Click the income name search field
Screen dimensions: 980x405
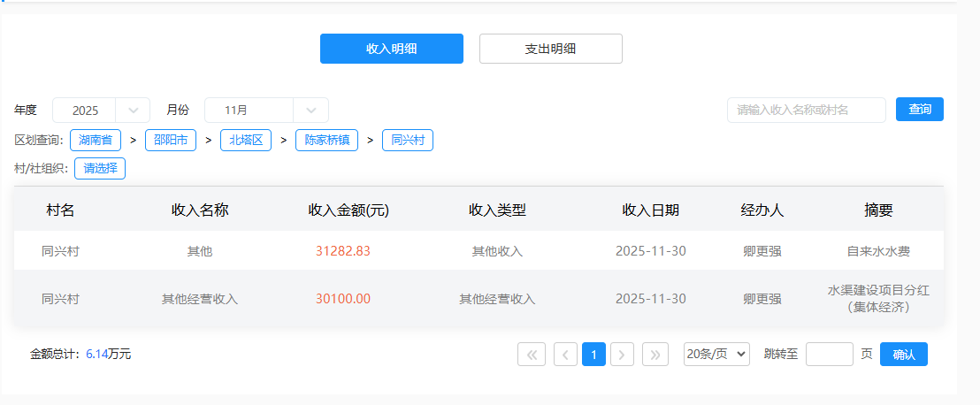(806, 110)
